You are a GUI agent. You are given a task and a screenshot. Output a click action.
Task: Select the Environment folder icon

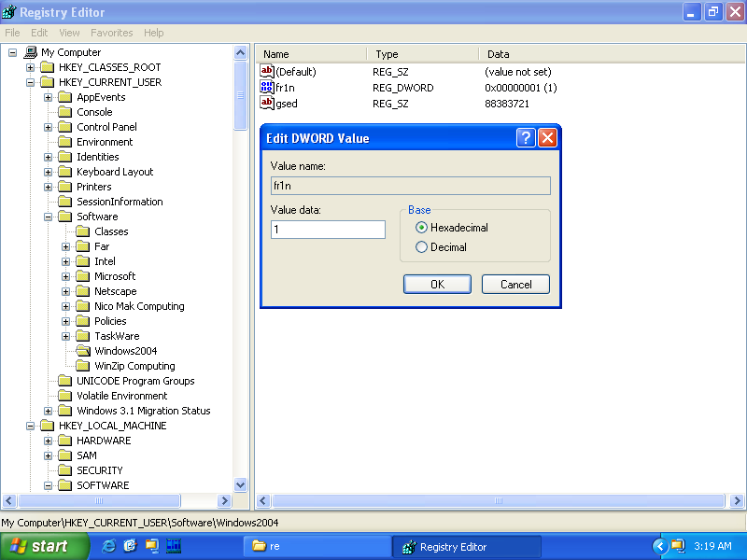click(x=64, y=142)
